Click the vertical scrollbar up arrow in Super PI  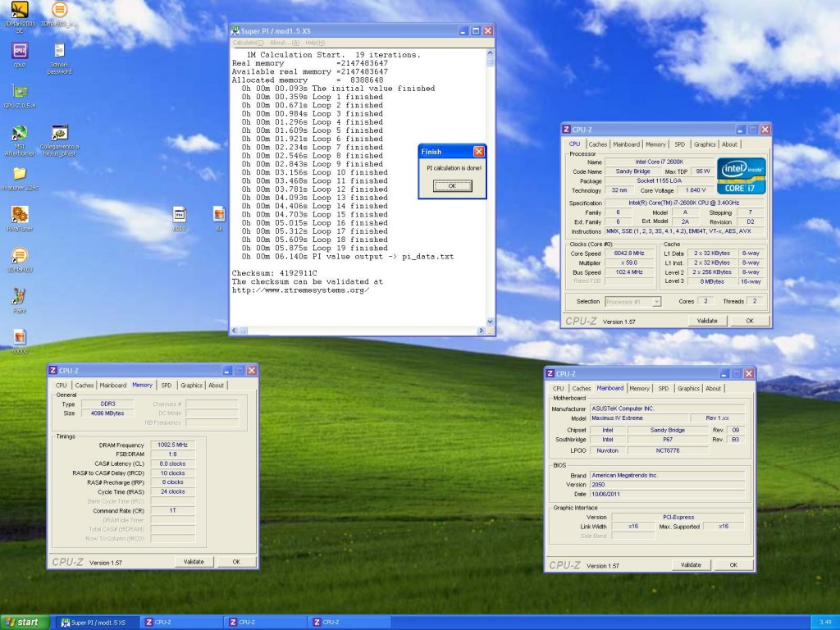[490, 53]
